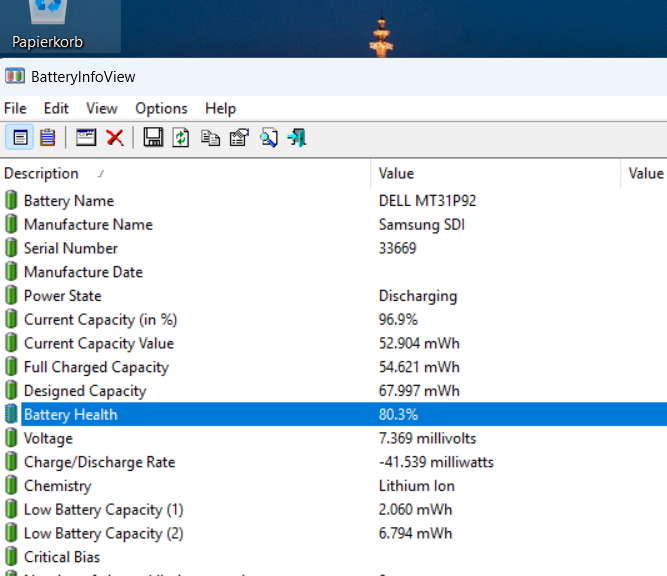The height and width of the screenshot is (576, 667).
Task: Click the 80.3% battery health value
Action: click(398, 414)
